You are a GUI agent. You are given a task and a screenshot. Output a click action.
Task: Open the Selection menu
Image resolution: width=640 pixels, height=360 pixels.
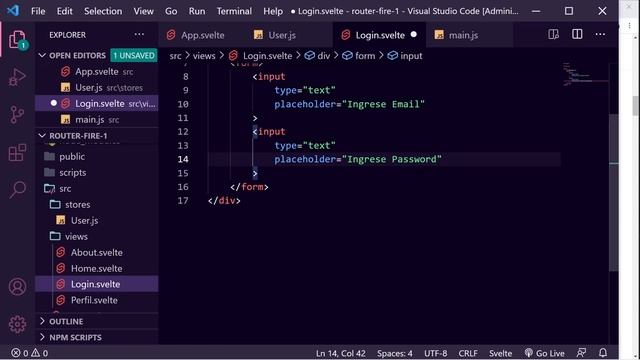tap(103, 11)
